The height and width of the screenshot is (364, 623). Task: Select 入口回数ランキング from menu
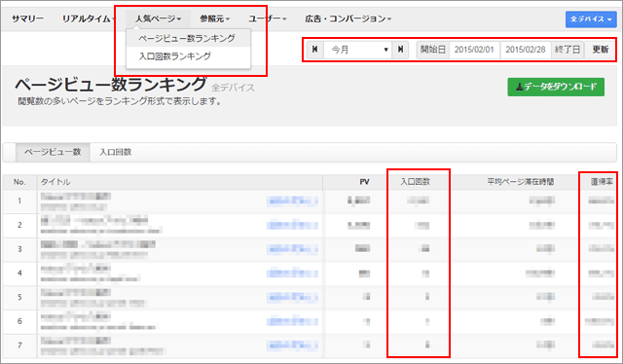(188, 56)
